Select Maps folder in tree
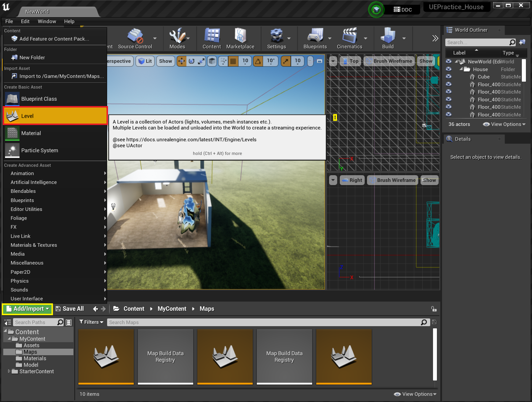Viewport: 532px width, 402px height. [30, 352]
